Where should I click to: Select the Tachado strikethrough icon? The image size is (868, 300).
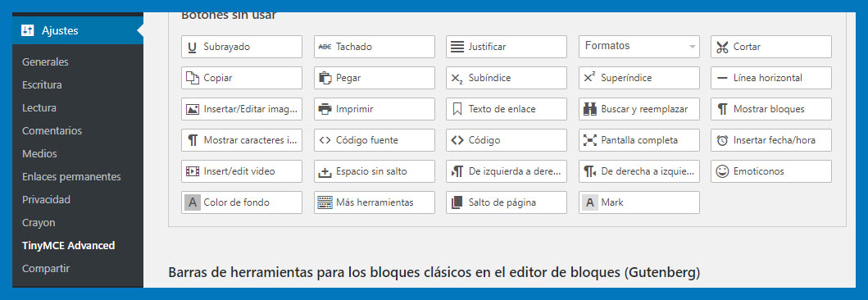(325, 47)
